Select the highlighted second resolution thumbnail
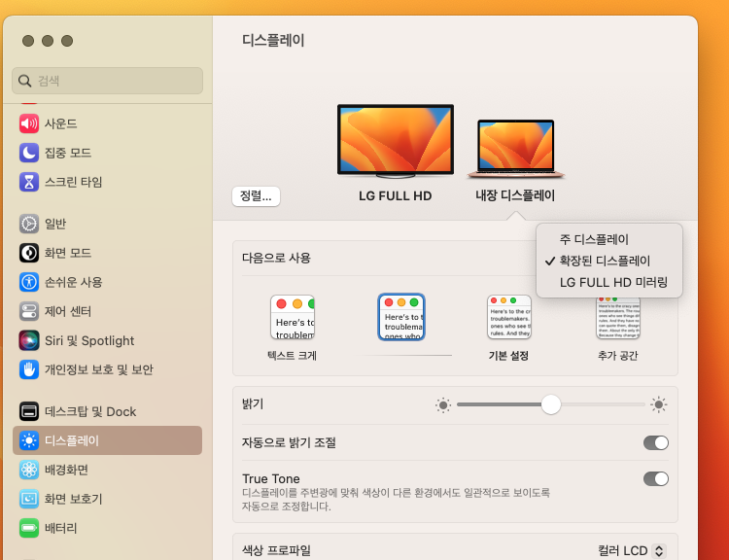 (401, 317)
